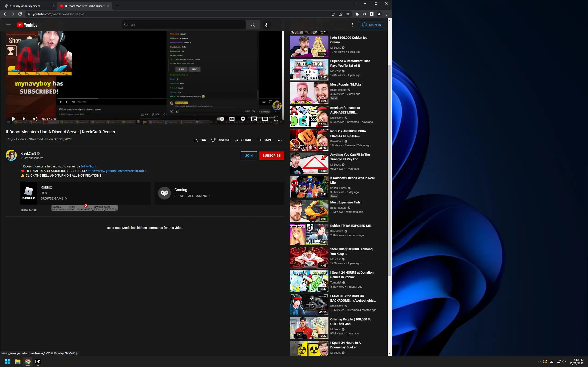This screenshot has width=588, height=367.
Task: Toggle the autoplay switch
Action: [220, 119]
